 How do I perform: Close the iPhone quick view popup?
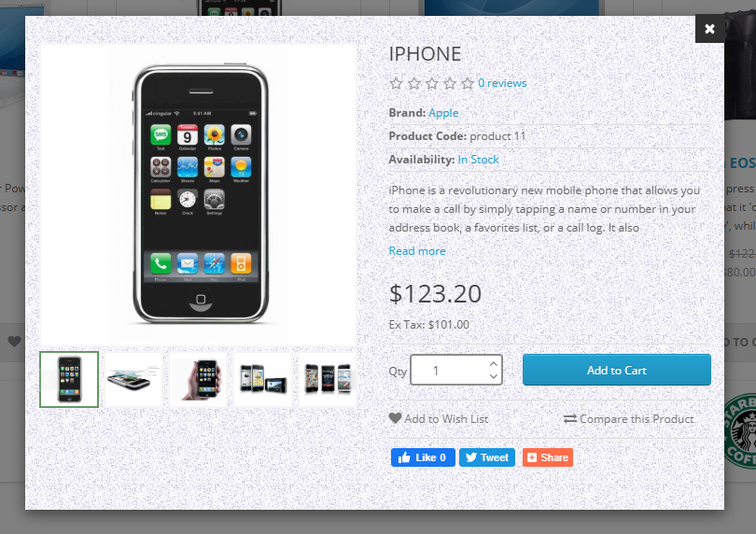[x=709, y=28]
